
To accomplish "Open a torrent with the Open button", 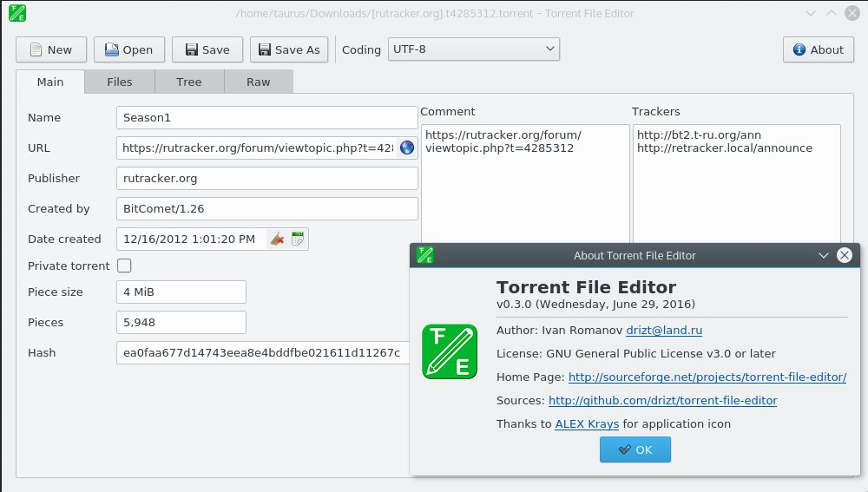I will click(x=129, y=49).
